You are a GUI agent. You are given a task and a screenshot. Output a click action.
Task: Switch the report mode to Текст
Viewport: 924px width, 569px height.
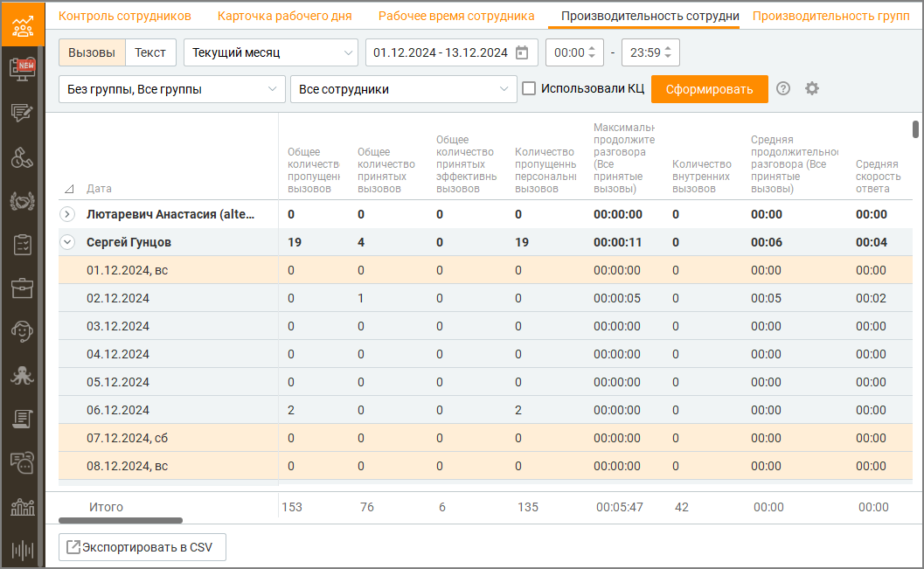[x=150, y=52]
